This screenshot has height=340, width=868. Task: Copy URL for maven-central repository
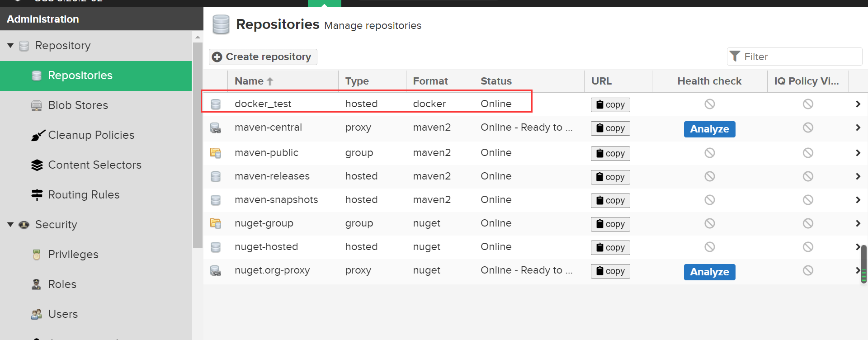(x=610, y=128)
